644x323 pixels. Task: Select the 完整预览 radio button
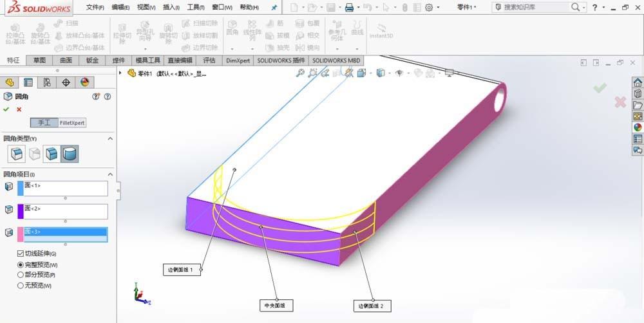pyautogui.click(x=21, y=264)
